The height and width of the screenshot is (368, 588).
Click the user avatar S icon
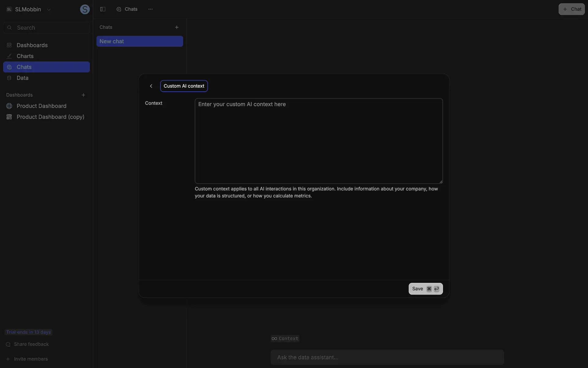coord(85,10)
